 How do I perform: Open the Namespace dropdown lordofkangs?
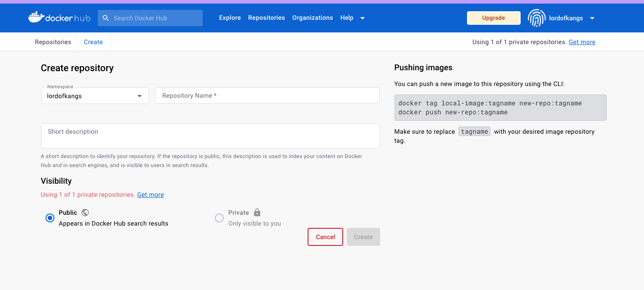[x=95, y=96]
